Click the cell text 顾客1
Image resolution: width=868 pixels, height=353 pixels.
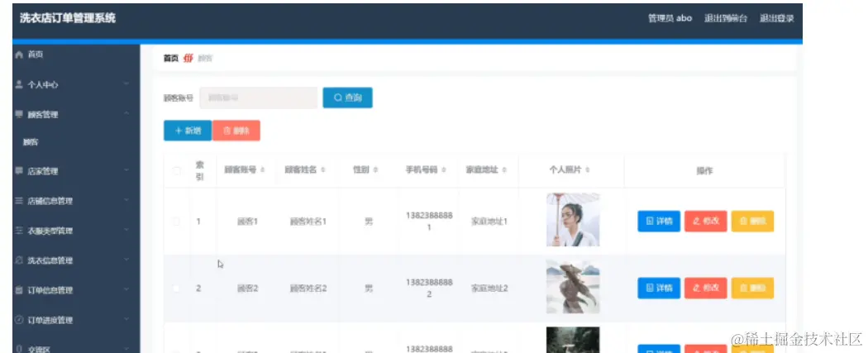pyautogui.click(x=247, y=222)
